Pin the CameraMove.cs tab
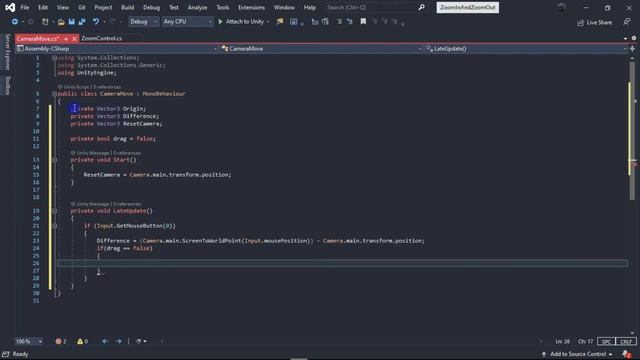The width and height of the screenshot is (640, 360). click(66, 39)
